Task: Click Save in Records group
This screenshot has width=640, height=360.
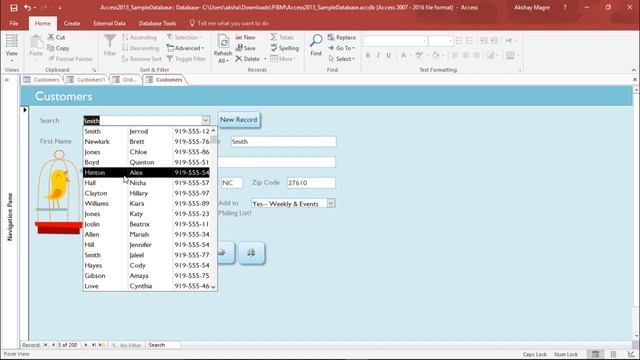Action: point(245,48)
